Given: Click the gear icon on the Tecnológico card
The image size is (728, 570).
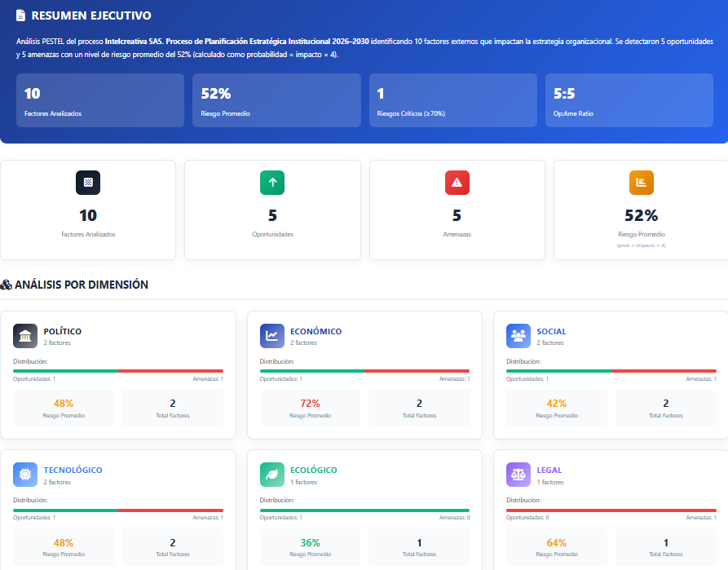Looking at the screenshot, I should tap(25, 474).
